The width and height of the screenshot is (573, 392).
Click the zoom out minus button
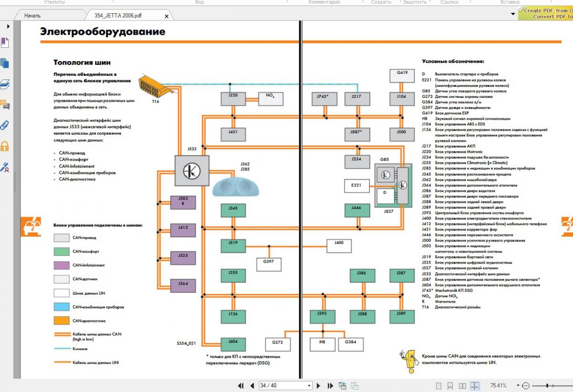526,386
